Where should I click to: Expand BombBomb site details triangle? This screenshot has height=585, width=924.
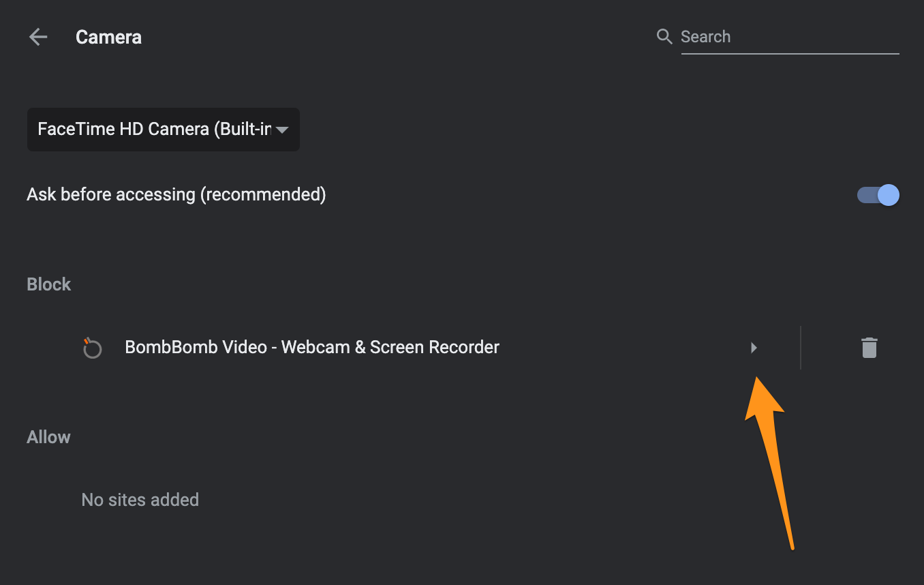[754, 348]
